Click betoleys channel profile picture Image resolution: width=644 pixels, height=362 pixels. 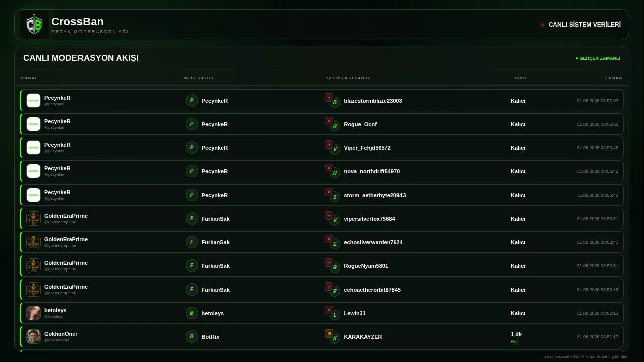point(33,313)
